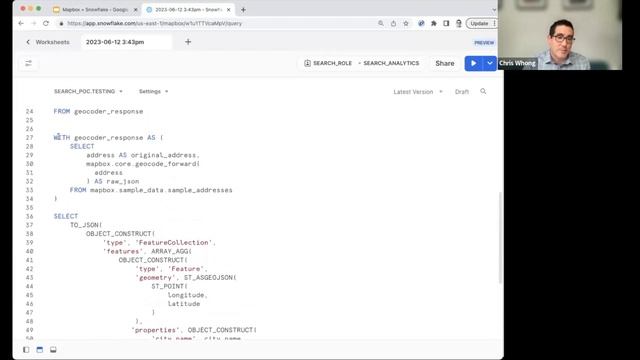Screen dimensions: 640x360
Task: Select the 2023-06-12 3:43pm worksheet tab
Action: [126, 42]
